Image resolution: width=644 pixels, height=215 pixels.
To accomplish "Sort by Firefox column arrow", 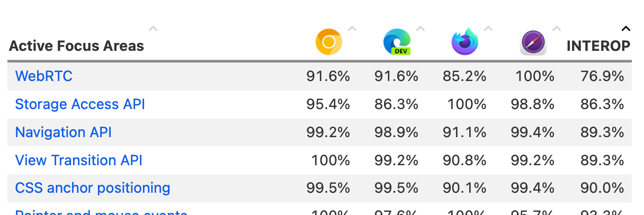I will tap(488, 29).
